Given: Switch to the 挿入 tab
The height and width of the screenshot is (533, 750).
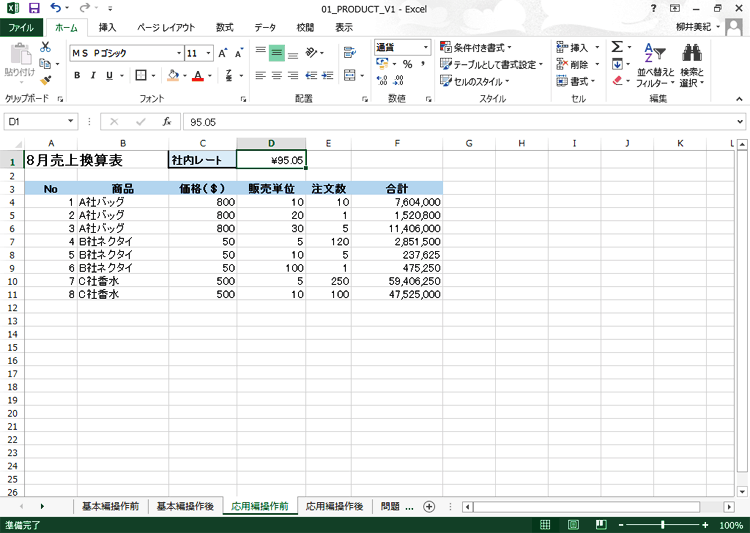Looking at the screenshot, I should (x=107, y=27).
